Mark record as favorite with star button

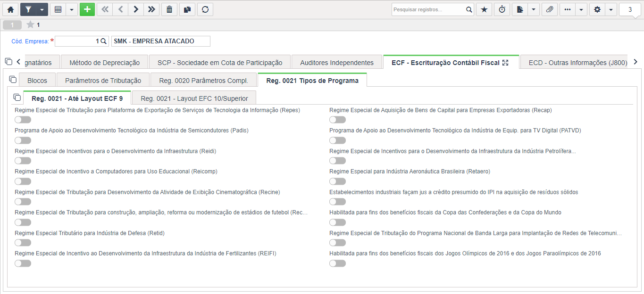[x=484, y=9]
